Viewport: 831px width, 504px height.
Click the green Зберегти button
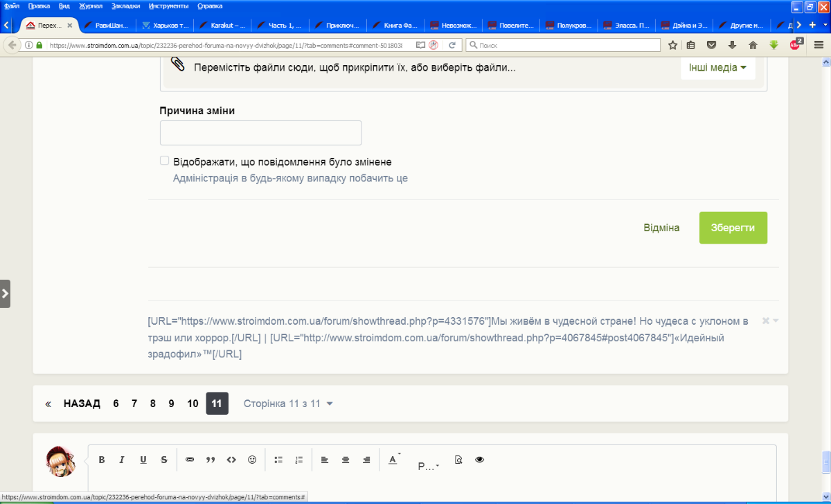point(733,228)
